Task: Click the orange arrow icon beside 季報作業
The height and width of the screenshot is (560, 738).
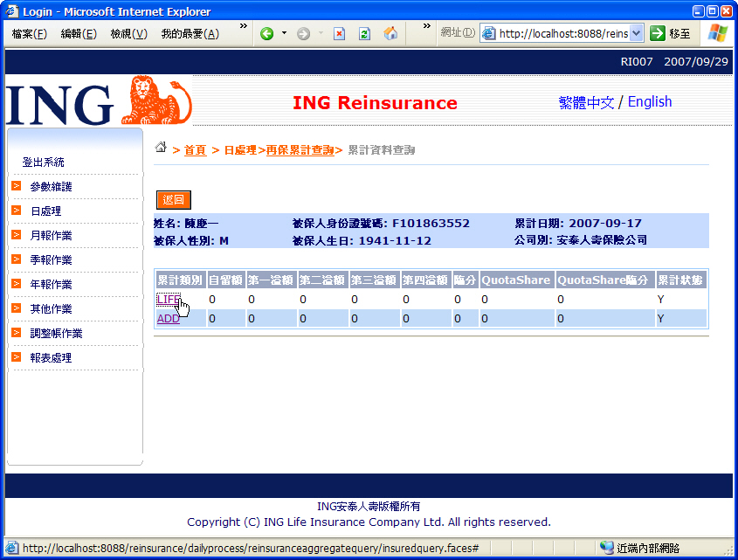Action: (17, 259)
